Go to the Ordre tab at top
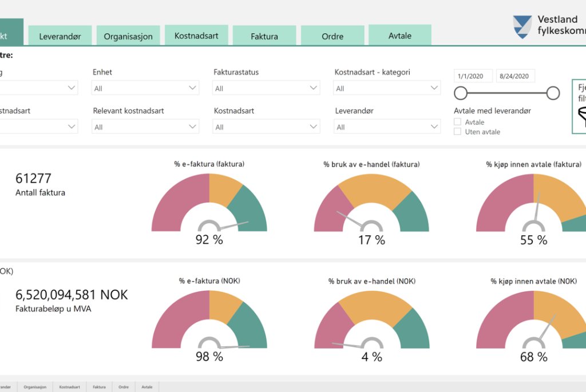This screenshot has height=392, width=586. 332,36
